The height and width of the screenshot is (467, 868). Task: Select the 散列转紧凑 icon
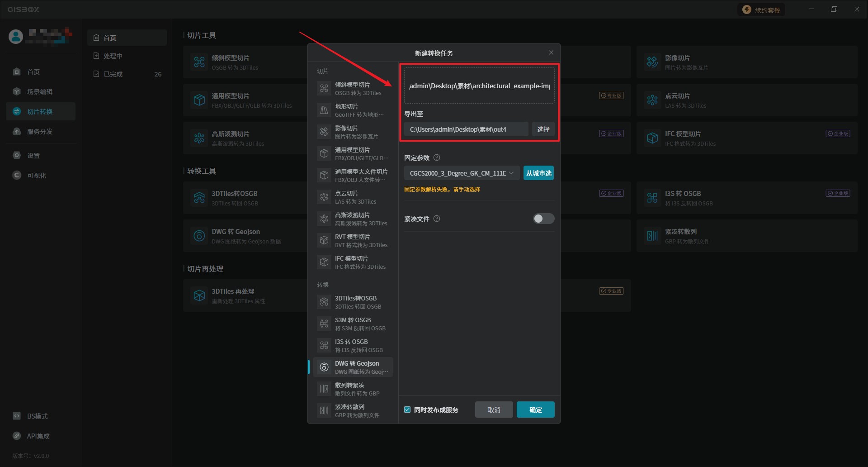pos(324,389)
